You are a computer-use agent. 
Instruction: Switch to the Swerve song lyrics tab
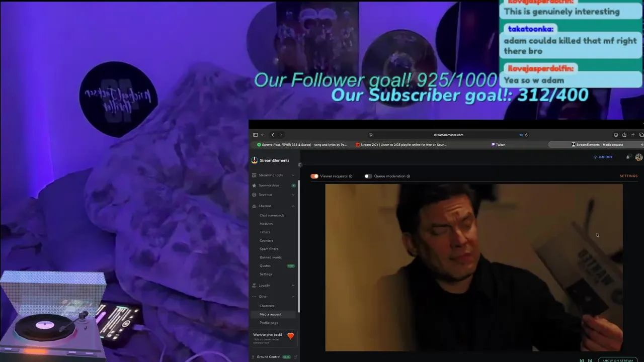pyautogui.click(x=301, y=145)
